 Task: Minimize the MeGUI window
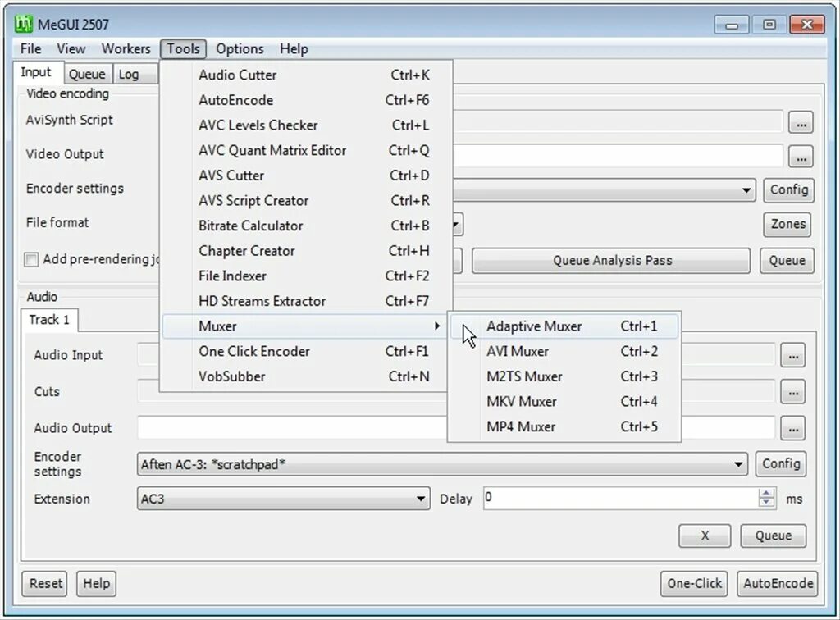pyautogui.click(x=733, y=25)
